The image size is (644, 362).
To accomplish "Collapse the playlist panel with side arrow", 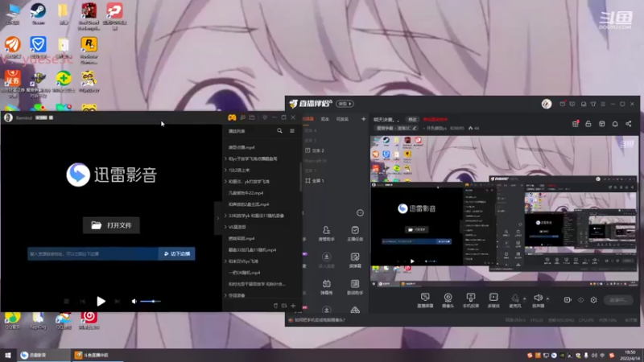I will 217,218.
